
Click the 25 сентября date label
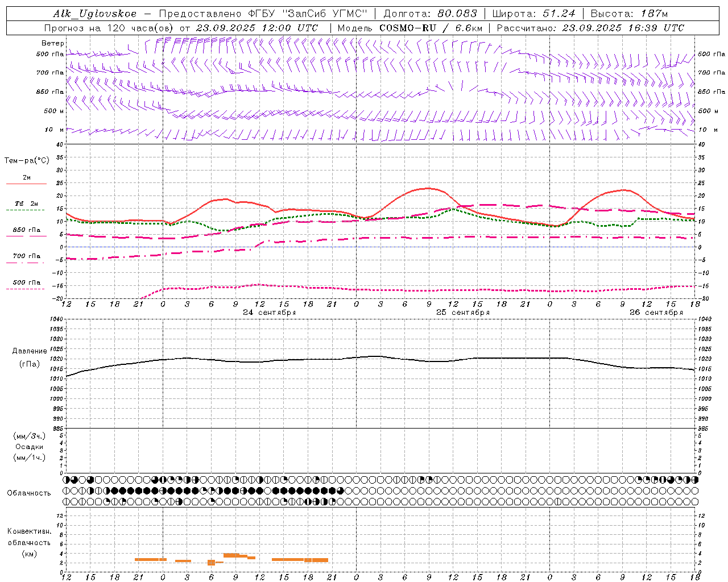click(x=463, y=313)
